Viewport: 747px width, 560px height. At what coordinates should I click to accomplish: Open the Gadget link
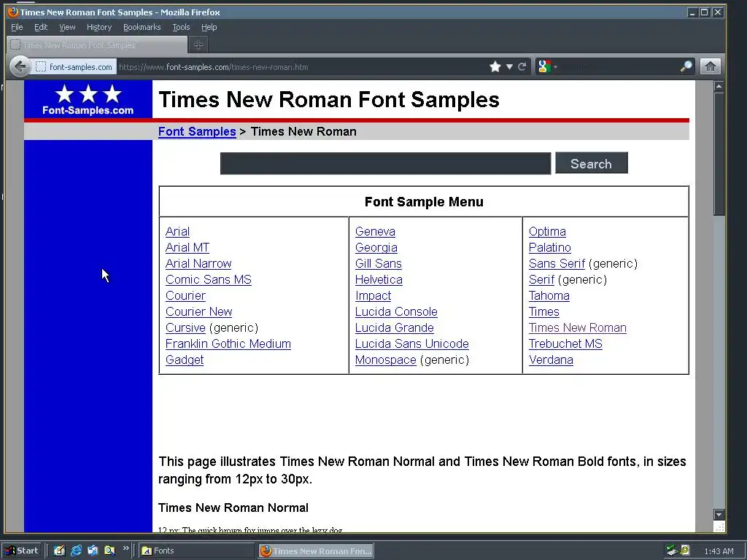pyautogui.click(x=185, y=359)
